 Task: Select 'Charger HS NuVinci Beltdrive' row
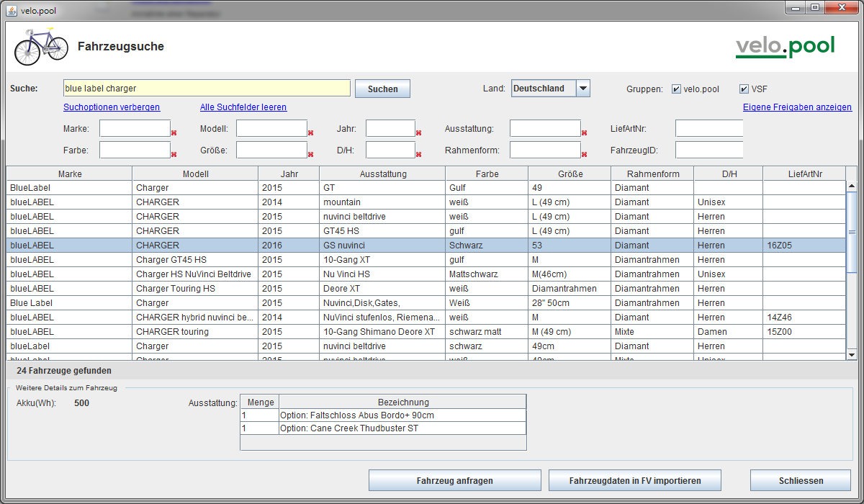pyautogui.click(x=426, y=274)
